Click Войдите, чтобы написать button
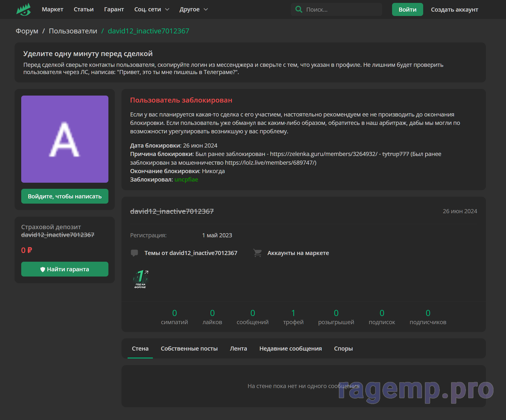The image size is (506, 420). [65, 196]
